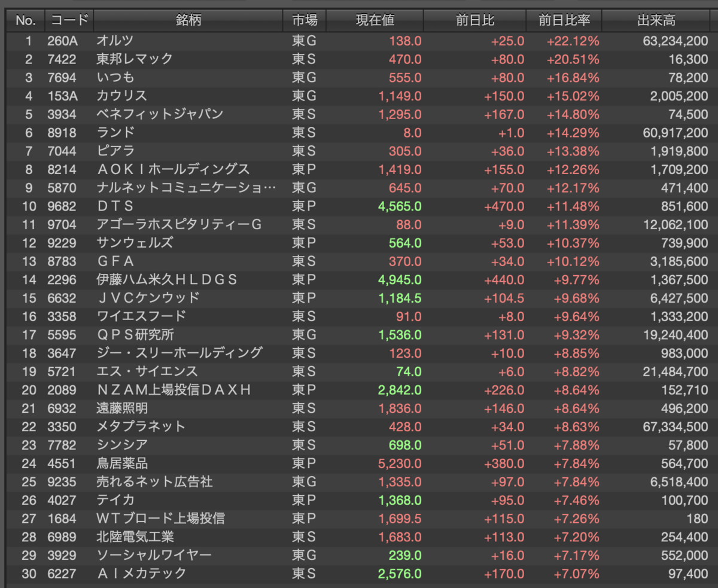
Task: Select the テイカ stock name
Action: 115,500
